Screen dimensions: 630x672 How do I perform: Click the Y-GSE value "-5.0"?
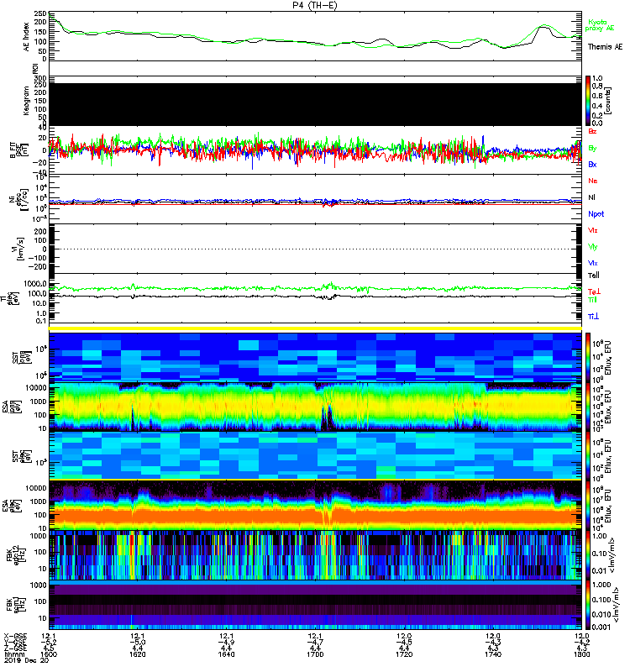(138, 643)
